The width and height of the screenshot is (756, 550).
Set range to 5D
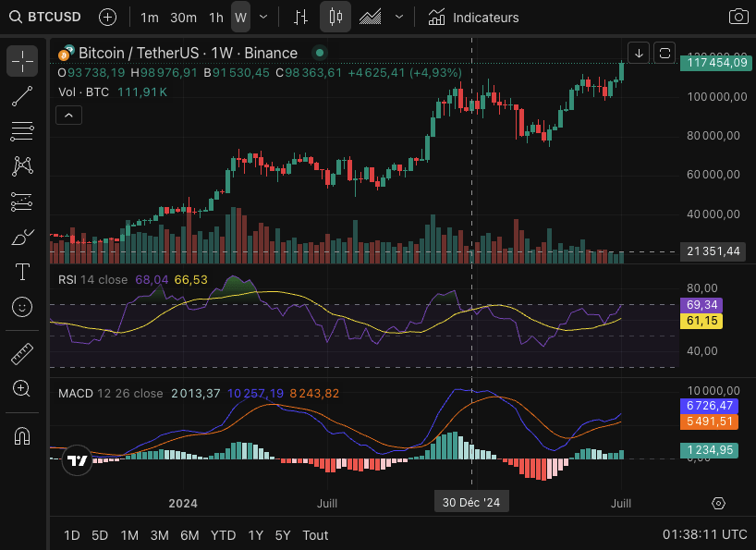coord(100,535)
